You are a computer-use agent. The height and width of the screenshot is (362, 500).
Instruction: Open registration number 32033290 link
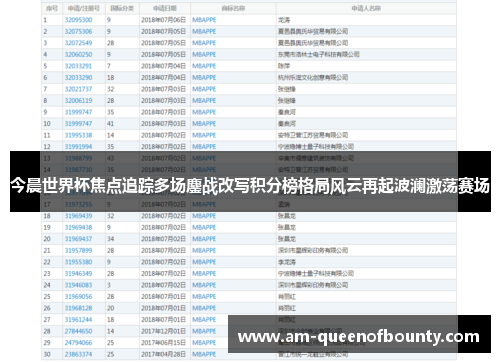coord(78,78)
